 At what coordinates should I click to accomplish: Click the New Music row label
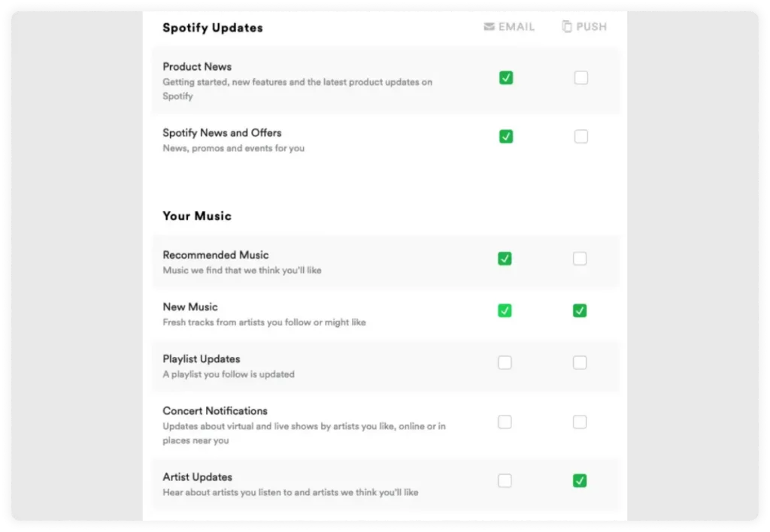190,307
